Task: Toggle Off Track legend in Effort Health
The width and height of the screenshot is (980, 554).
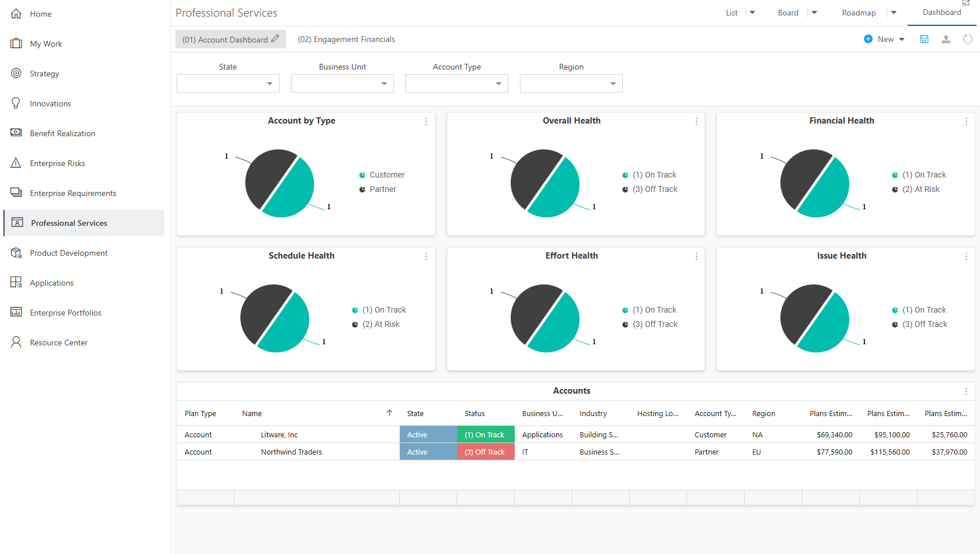Action: (650, 324)
